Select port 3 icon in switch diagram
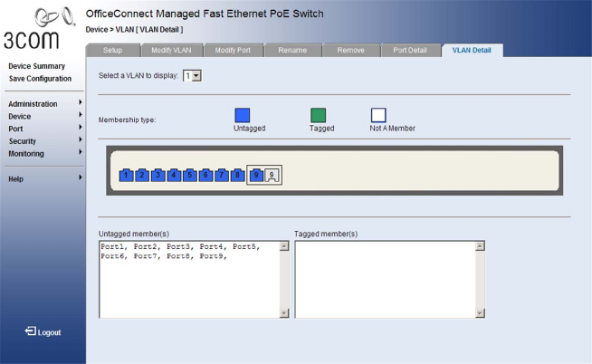Viewport: 592px width, 364px height. [x=158, y=175]
